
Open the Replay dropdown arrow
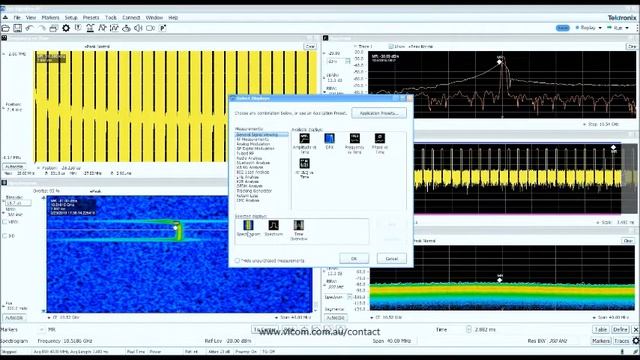tap(600, 28)
